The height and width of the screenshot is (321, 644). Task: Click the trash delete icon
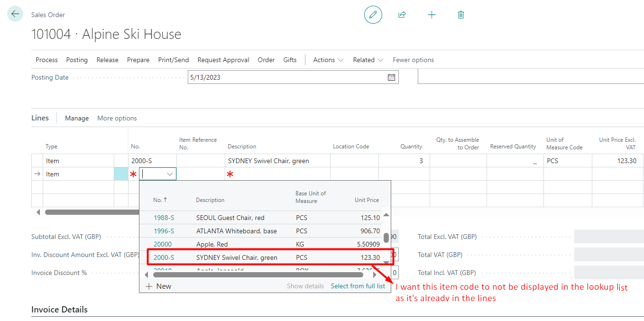461,15
